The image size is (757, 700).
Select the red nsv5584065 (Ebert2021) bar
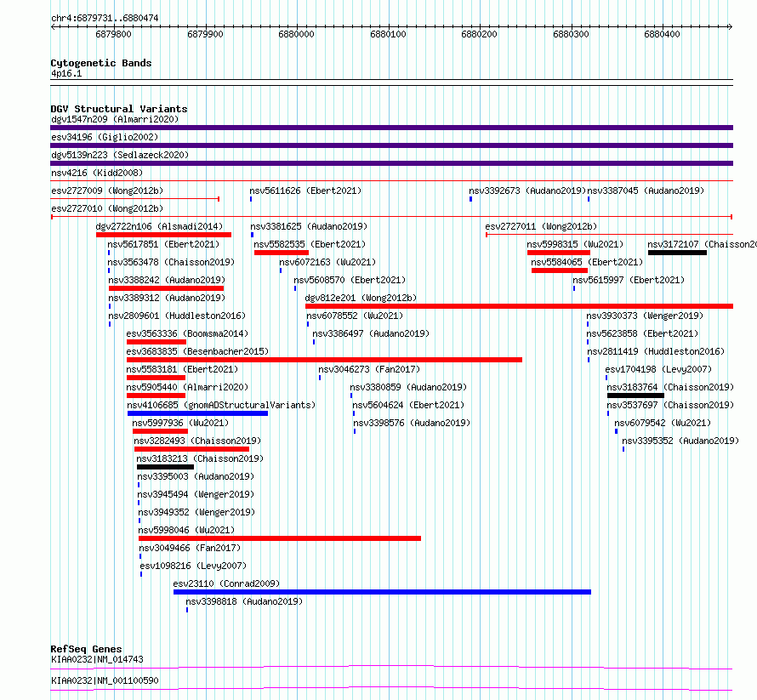click(560, 270)
